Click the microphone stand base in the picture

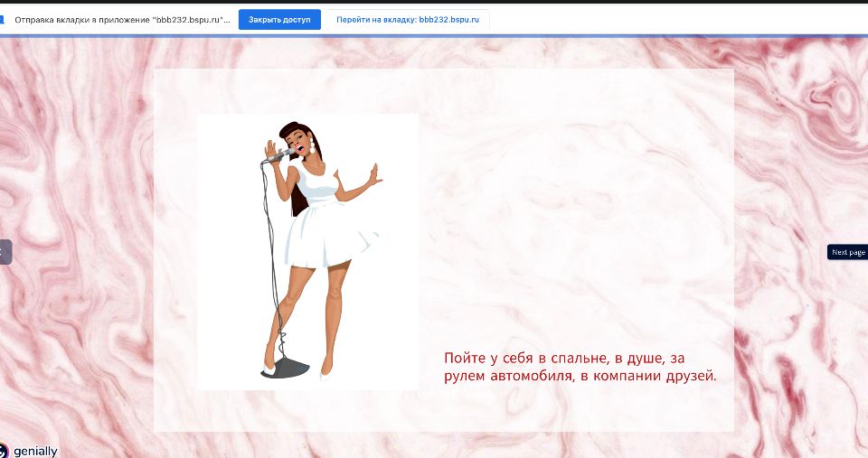click(x=287, y=368)
